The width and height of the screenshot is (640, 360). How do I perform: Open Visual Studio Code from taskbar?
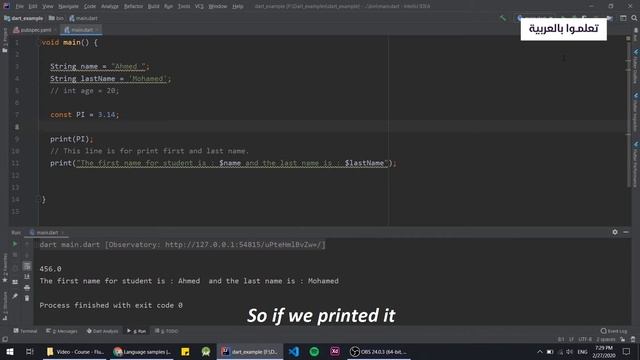tap(293, 351)
